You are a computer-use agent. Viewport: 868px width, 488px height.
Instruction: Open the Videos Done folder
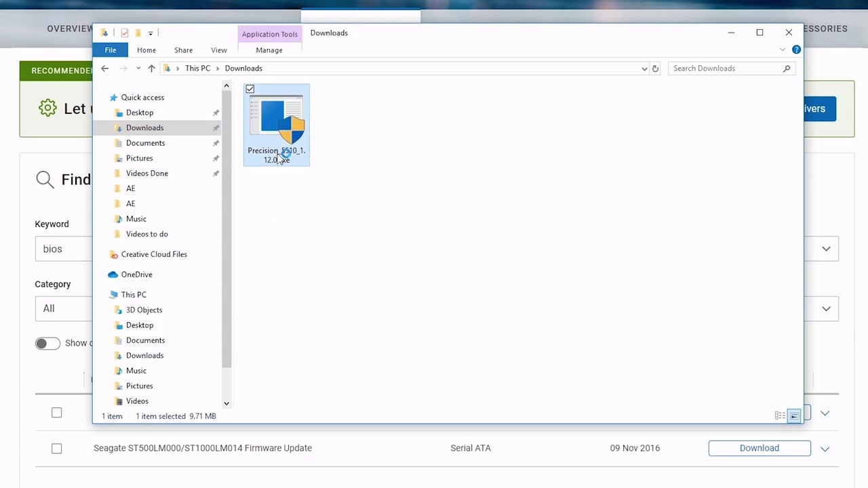coord(146,174)
